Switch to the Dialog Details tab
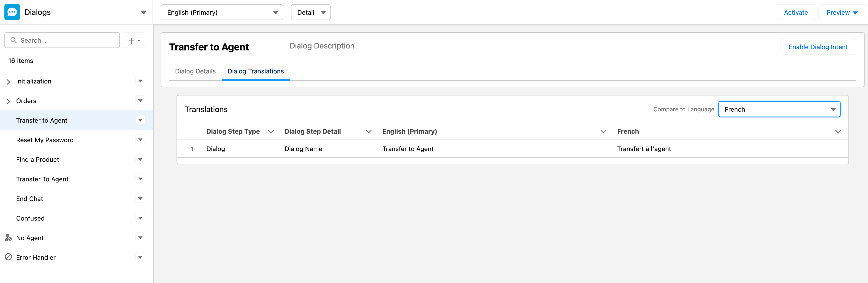The height and width of the screenshot is (283, 868). coord(195,71)
